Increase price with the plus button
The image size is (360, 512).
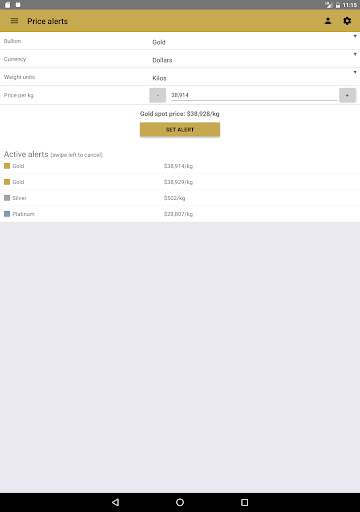347,95
